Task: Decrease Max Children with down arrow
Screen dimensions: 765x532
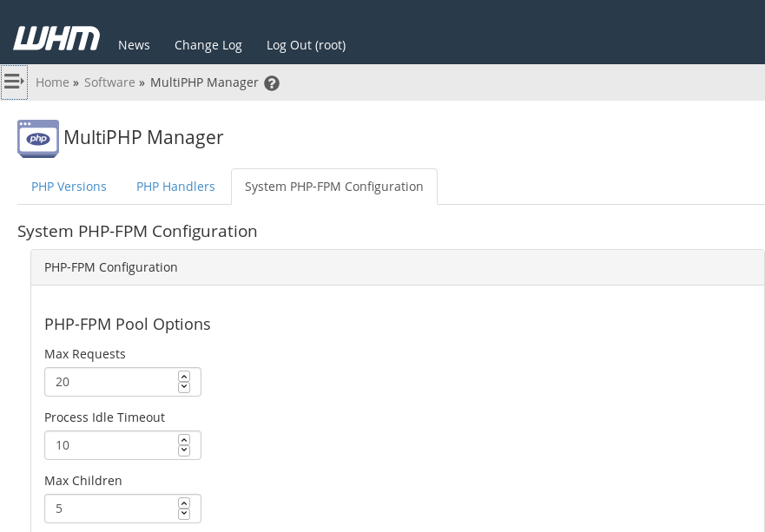Action: pos(184,514)
